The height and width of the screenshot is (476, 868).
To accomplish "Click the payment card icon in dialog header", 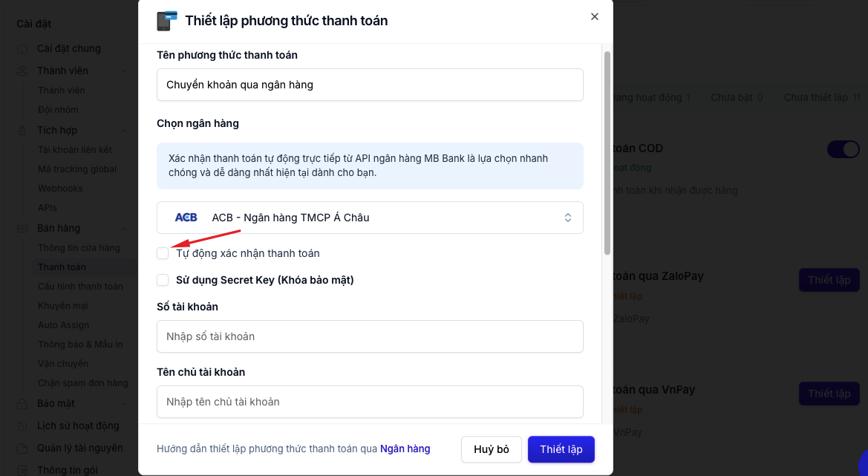I will [166, 21].
